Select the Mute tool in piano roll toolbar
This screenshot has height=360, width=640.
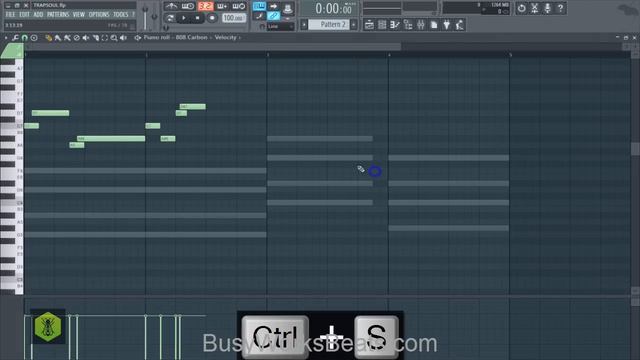(86, 38)
